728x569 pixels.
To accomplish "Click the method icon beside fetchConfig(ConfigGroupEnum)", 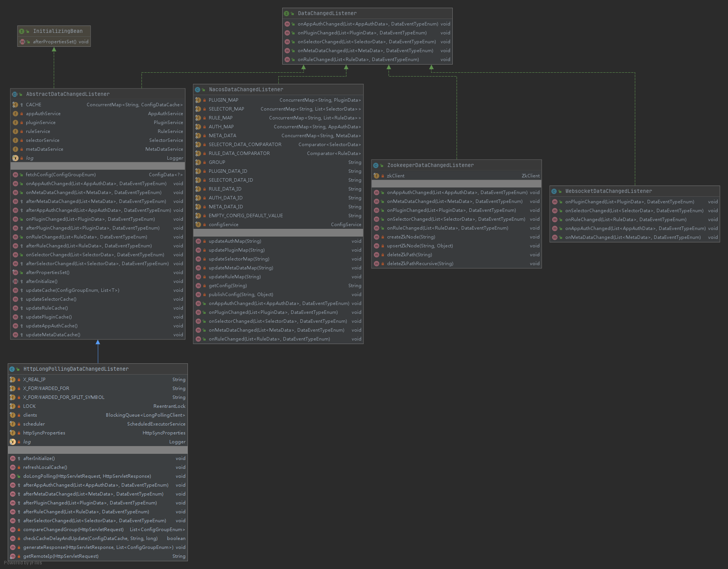I will [15, 175].
